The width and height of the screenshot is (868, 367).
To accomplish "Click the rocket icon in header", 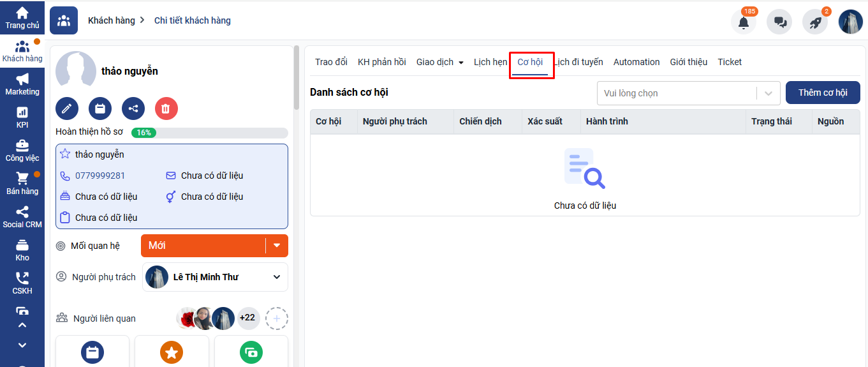I will 815,22.
